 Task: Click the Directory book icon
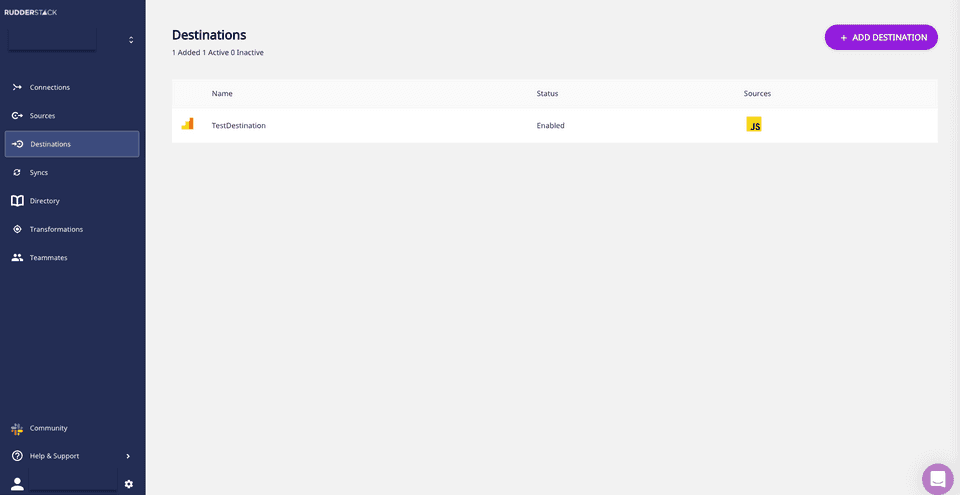tap(17, 201)
